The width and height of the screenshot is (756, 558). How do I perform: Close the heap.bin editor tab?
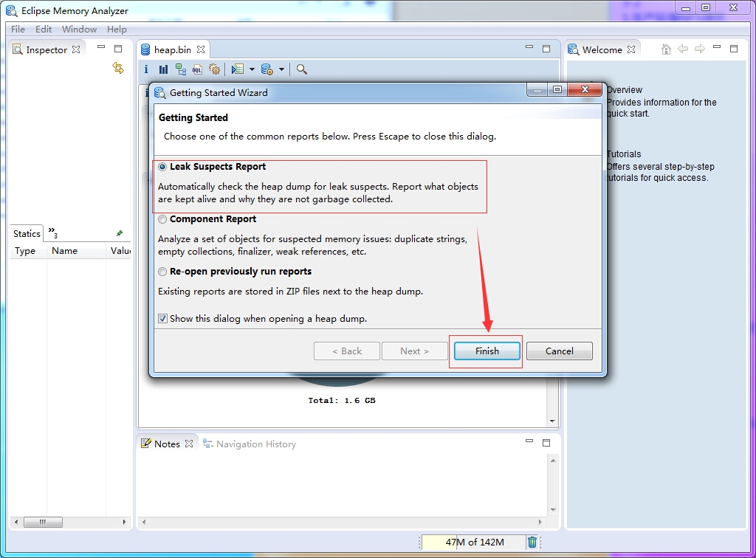(x=201, y=49)
